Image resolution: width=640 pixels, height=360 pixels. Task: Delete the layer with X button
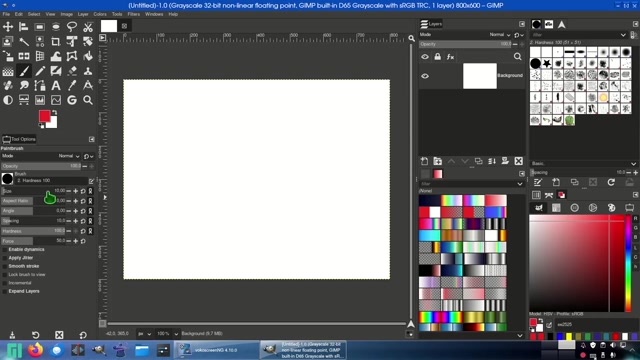(x=518, y=161)
